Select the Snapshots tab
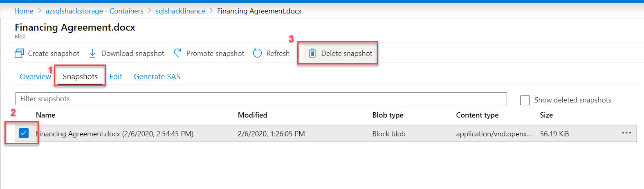The image size is (644, 189). coord(80,77)
